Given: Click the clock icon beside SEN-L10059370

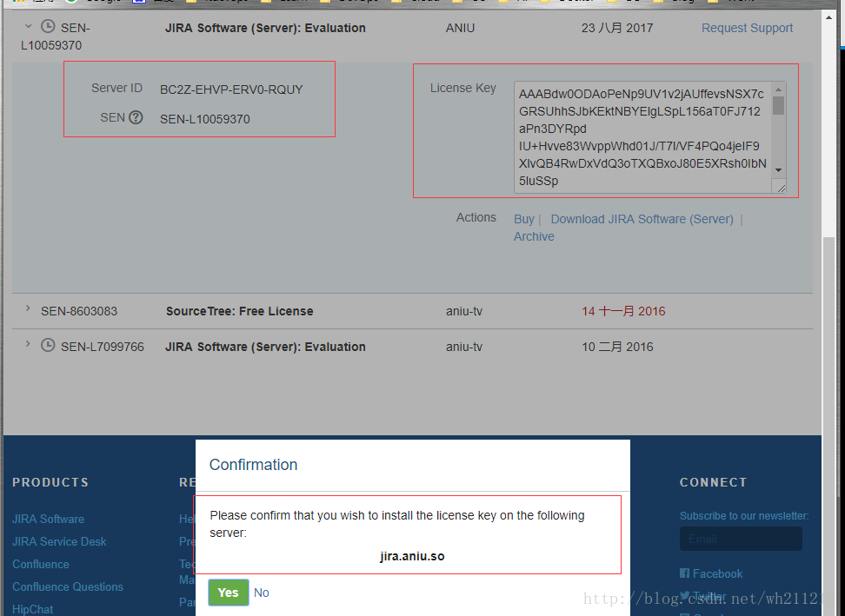Looking at the screenshot, I should point(48,26).
